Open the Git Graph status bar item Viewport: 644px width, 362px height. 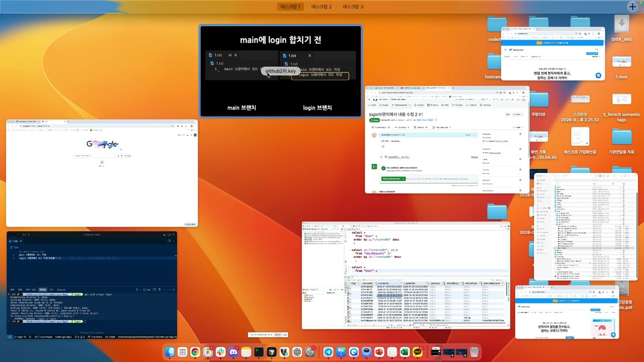pyautogui.click(x=110, y=336)
